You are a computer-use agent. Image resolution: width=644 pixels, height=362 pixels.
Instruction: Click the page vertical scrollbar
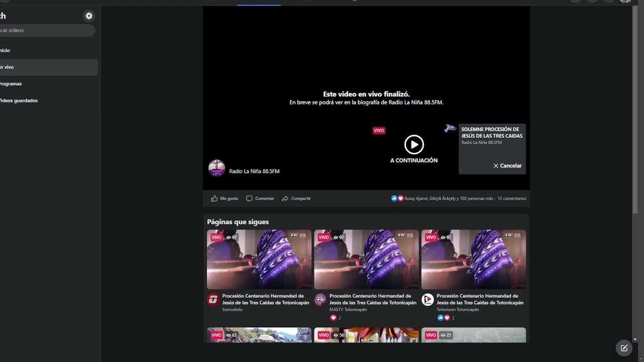click(x=635, y=110)
